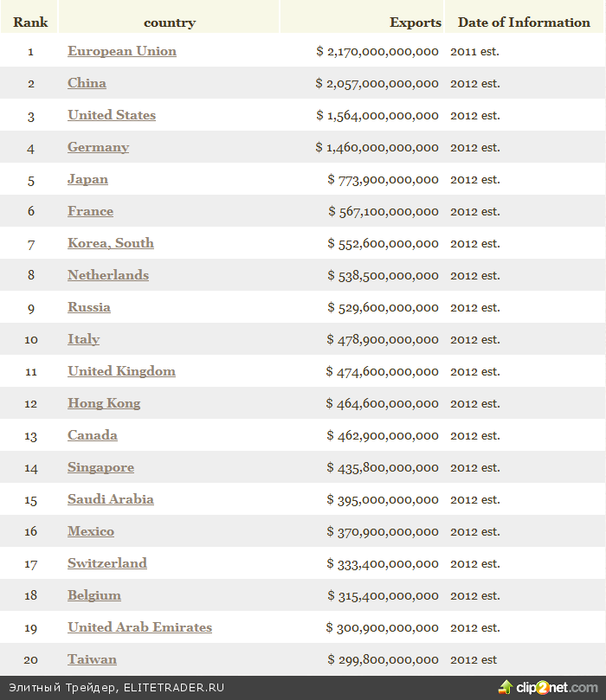The width and height of the screenshot is (606, 700).
Task: Click the Japan link
Action: click(x=87, y=179)
